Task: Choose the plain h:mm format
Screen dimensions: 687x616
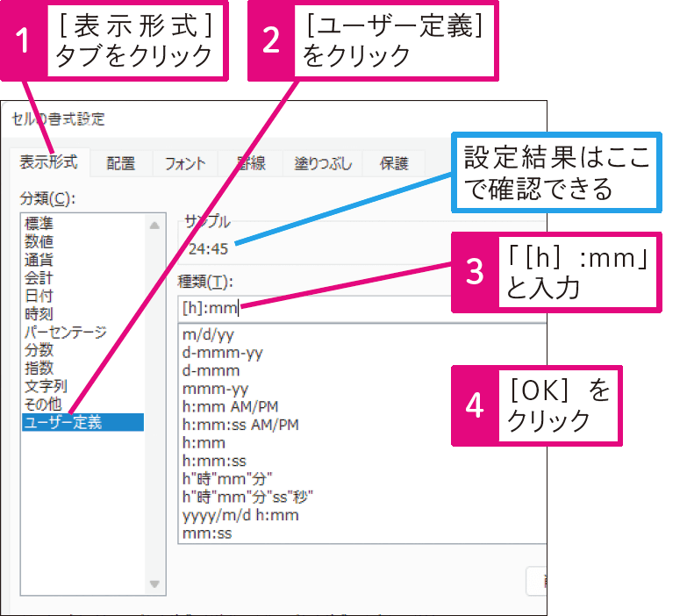Action: [x=204, y=443]
